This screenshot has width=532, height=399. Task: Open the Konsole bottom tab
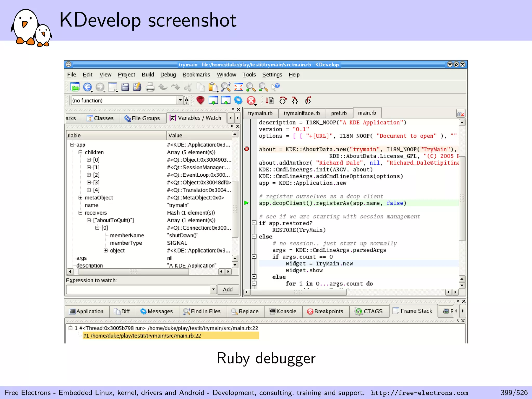(283, 311)
